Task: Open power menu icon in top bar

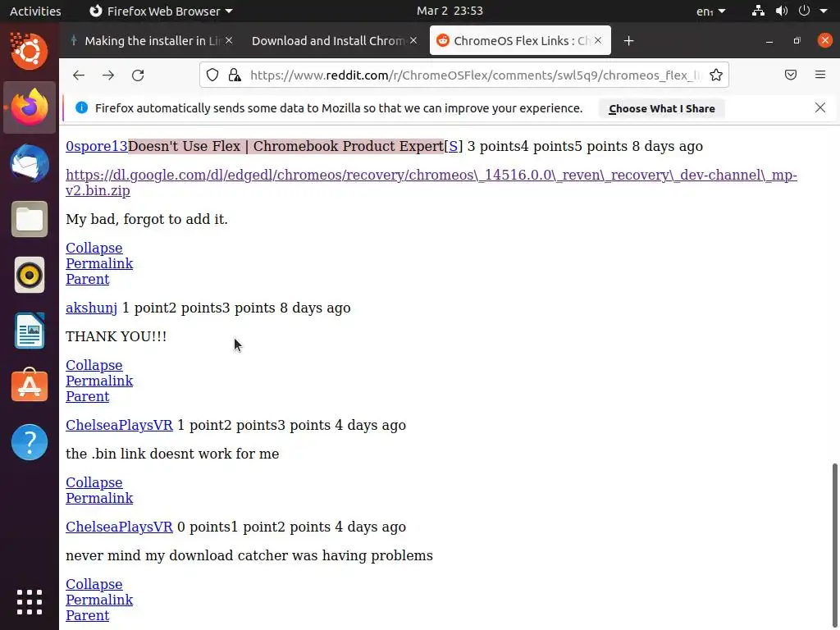Action: (x=804, y=11)
